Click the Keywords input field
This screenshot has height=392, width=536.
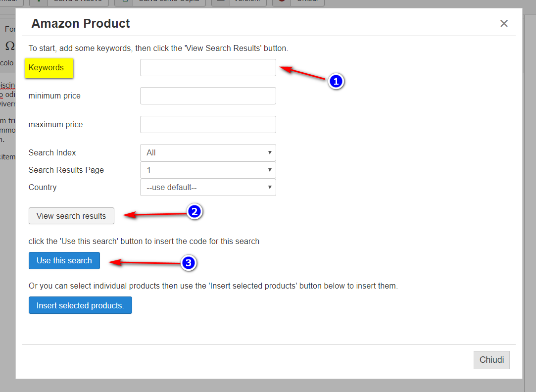(208, 67)
